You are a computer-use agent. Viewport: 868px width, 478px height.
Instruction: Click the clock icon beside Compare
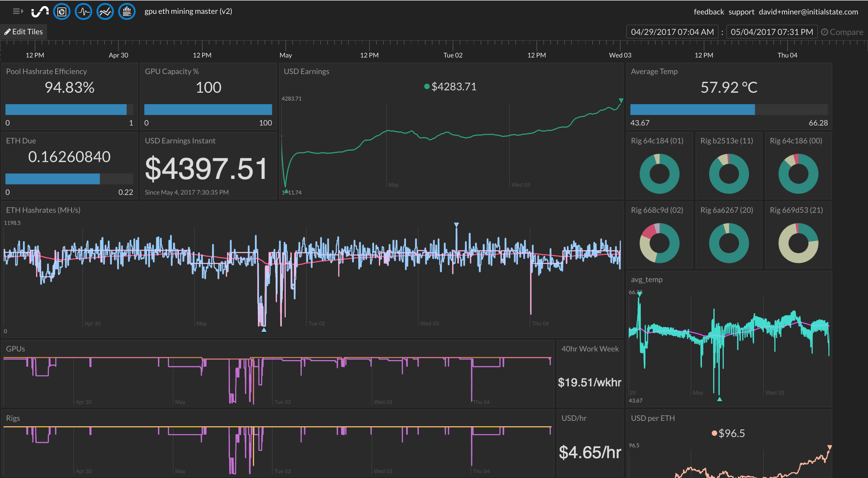pyautogui.click(x=825, y=32)
